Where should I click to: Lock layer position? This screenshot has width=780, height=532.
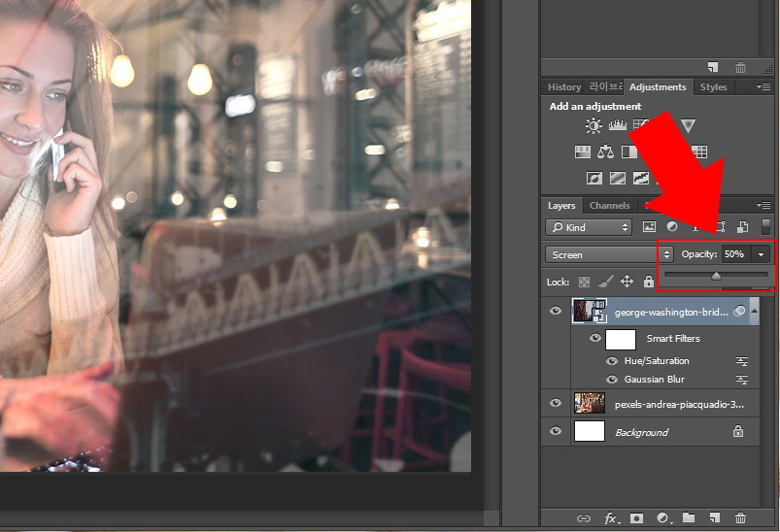(x=627, y=282)
